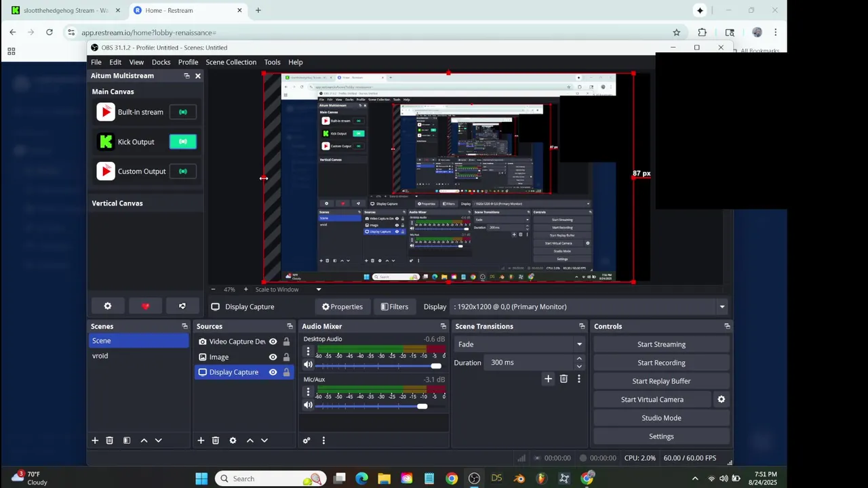
Task: Open OBS Studio from the taskbar
Action: point(474,479)
